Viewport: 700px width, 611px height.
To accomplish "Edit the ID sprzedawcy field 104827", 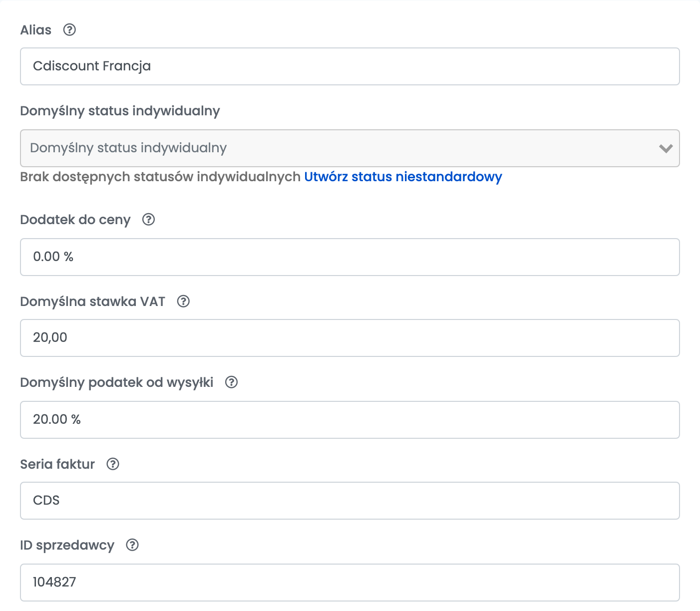I will pos(350,583).
